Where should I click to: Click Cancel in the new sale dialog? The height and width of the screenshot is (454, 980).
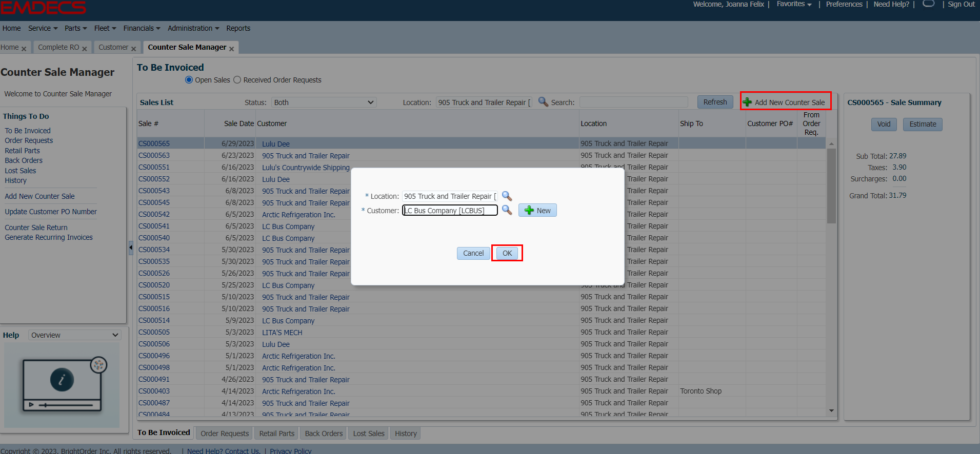473,253
